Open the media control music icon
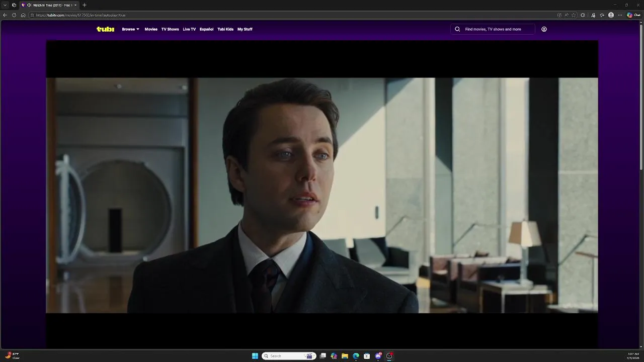 click(x=593, y=15)
